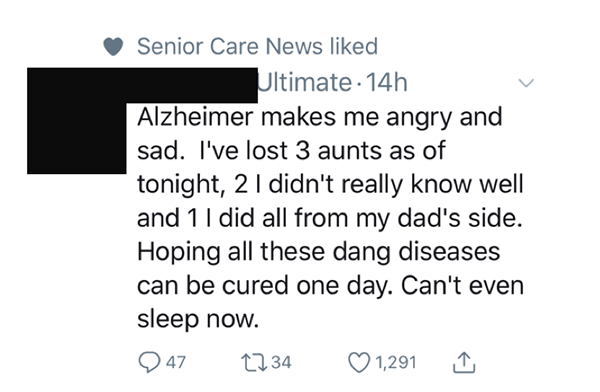View the 47 replies count
Screen dimensions: 600x392
click(176, 362)
